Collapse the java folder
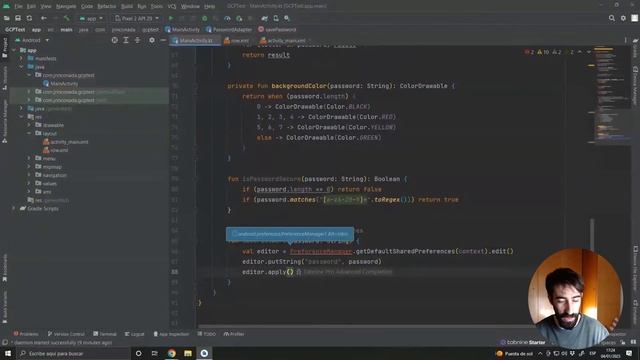The width and height of the screenshot is (640, 360). pyautogui.click(x=22, y=67)
